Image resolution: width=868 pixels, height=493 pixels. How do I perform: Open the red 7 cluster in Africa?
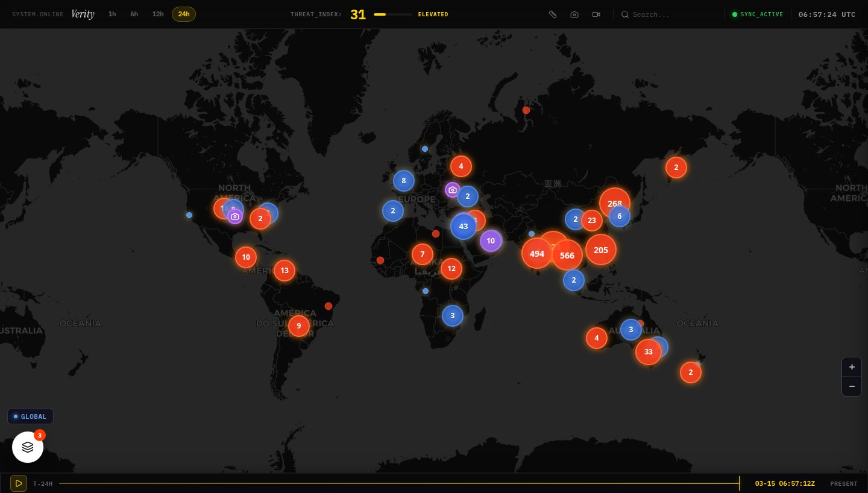point(423,254)
